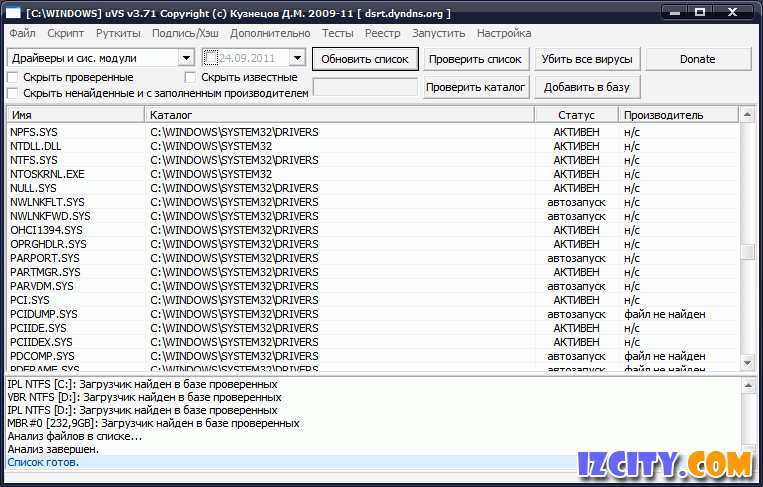Screen dimensions: 763x487
Task: Click файл не найден in PCIDUMP.SYS row
Action: [665, 314]
